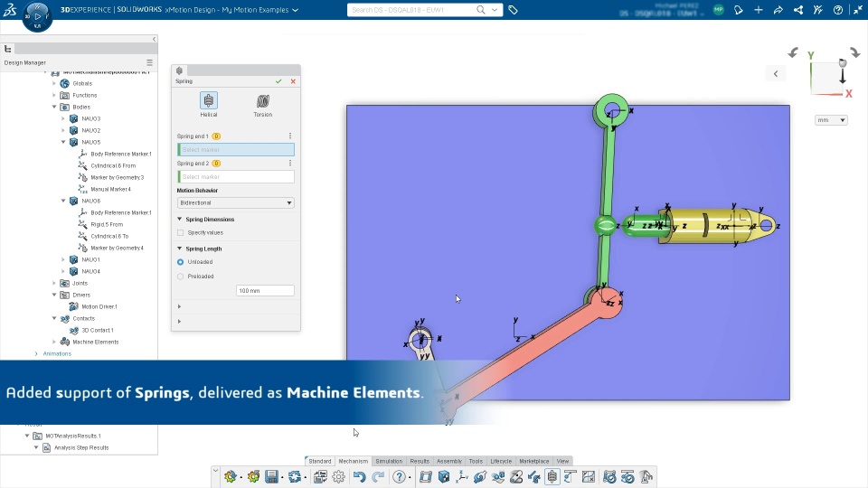
Task: Select the Preloaded radio button
Action: click(x=181, y=277)
